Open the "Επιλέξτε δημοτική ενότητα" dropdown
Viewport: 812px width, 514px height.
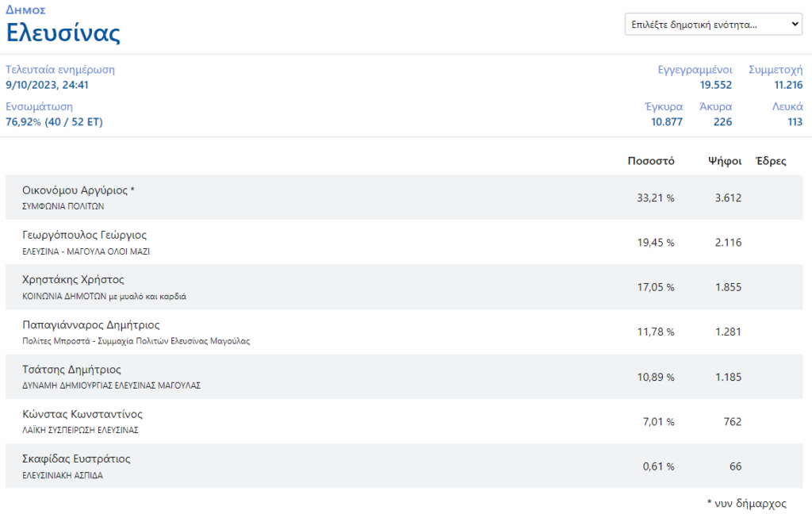[x=714, y=25]
